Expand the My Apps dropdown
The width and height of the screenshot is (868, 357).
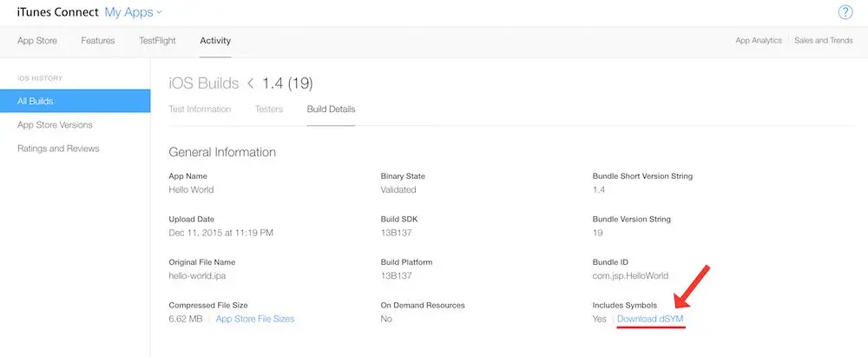pos(134,11)
